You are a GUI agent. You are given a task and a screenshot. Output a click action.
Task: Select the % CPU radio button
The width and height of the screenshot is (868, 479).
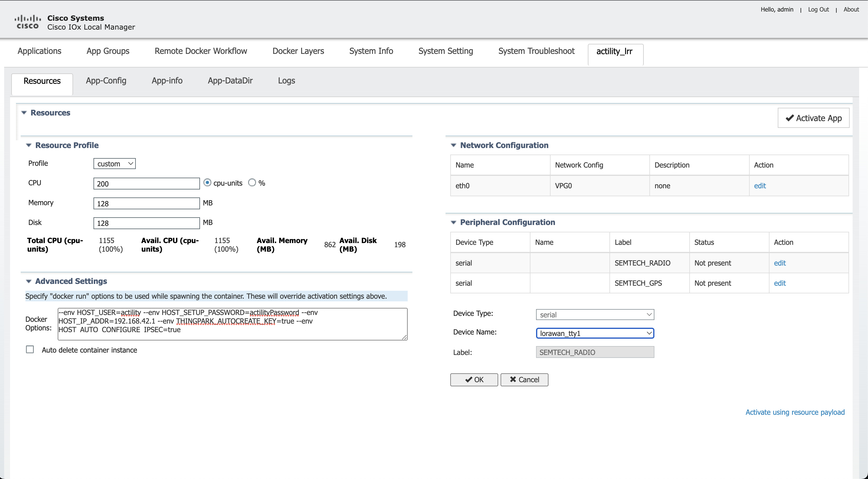coord(252,183)
